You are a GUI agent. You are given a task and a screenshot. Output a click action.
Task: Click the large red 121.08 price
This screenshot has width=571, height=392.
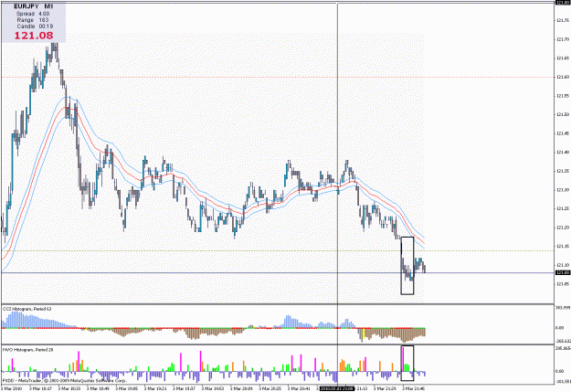34,36
